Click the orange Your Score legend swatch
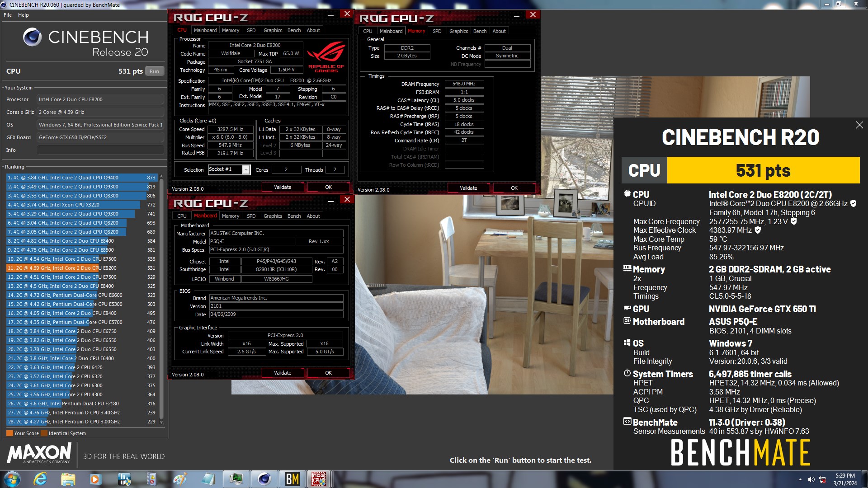 click(9, 433)
